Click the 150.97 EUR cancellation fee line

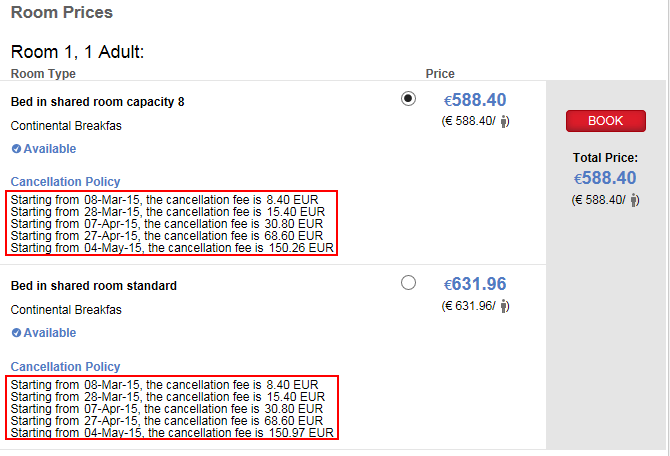coord(172,433)
